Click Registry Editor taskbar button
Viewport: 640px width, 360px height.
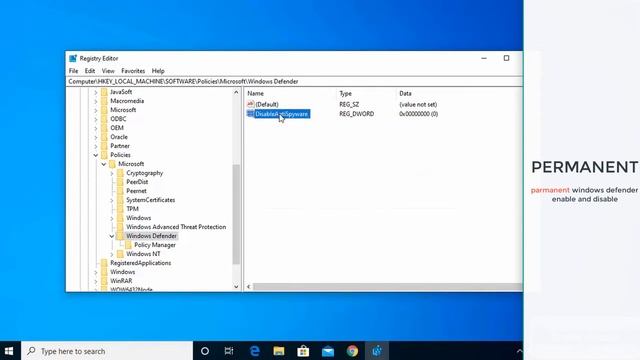[377, 351]
